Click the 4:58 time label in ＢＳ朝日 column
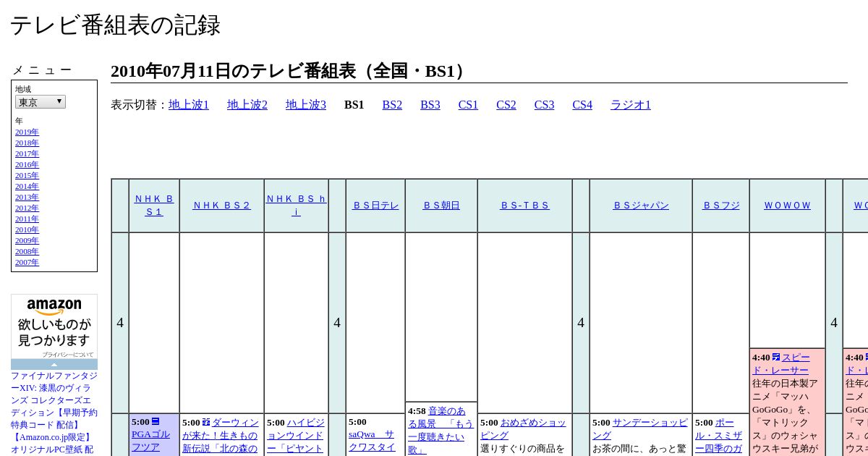 [x=417, y=411]
